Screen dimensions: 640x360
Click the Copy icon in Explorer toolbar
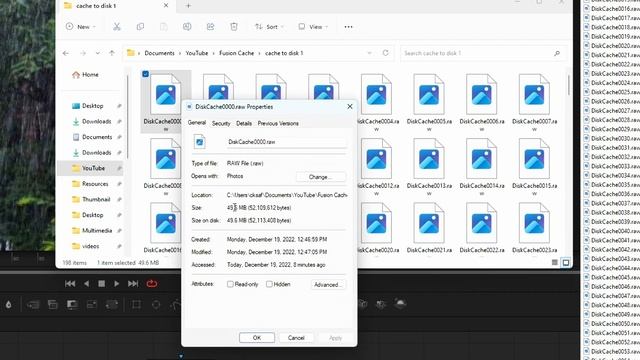(x=140, y=27)
